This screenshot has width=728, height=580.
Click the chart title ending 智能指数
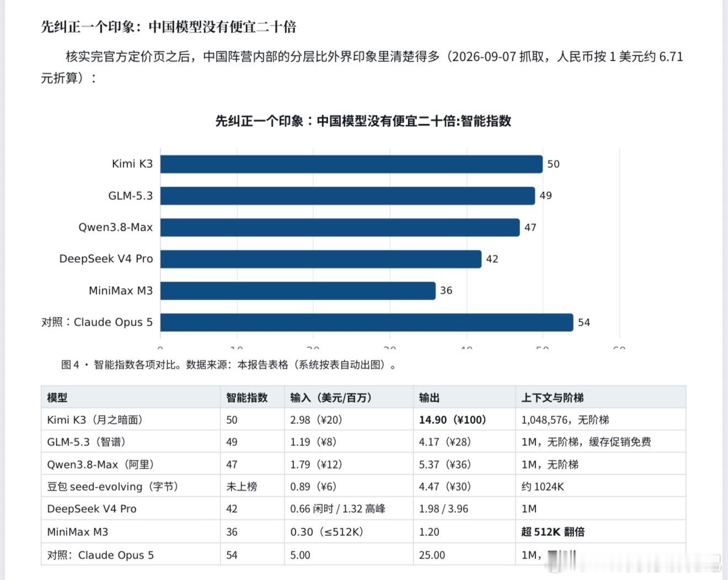click(363, 121)
